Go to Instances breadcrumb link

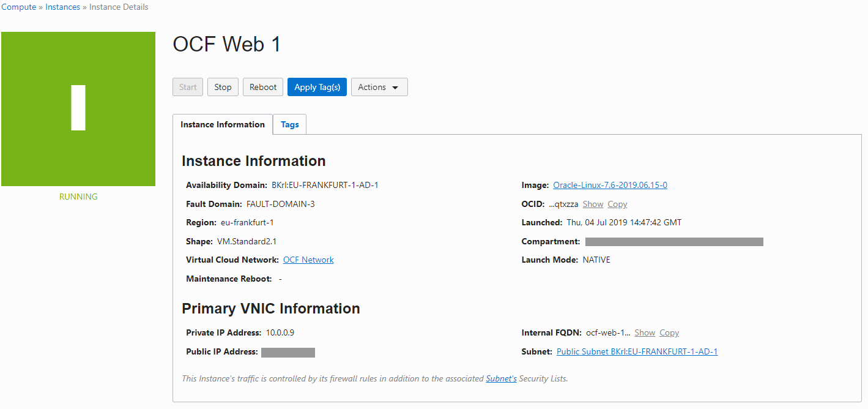62,7
